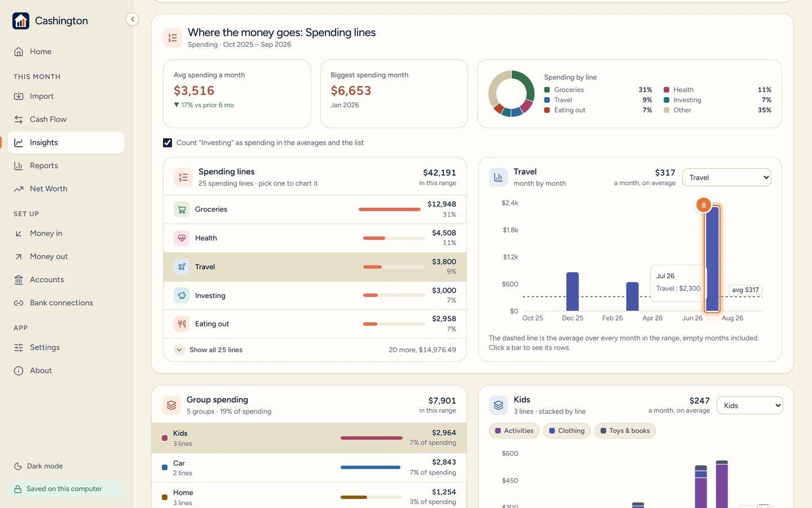Click the About info icon
Screen dimensions: 812x508
[19, 371]
